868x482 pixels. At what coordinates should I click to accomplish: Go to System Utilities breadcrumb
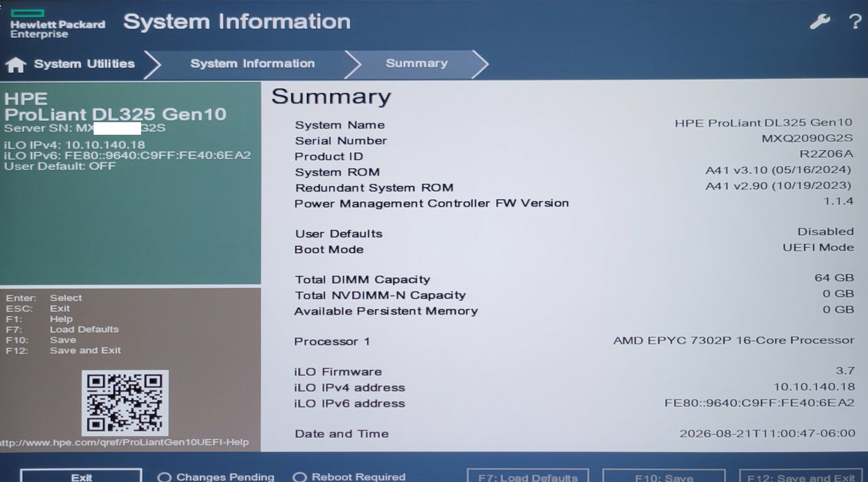pos(84,64)
